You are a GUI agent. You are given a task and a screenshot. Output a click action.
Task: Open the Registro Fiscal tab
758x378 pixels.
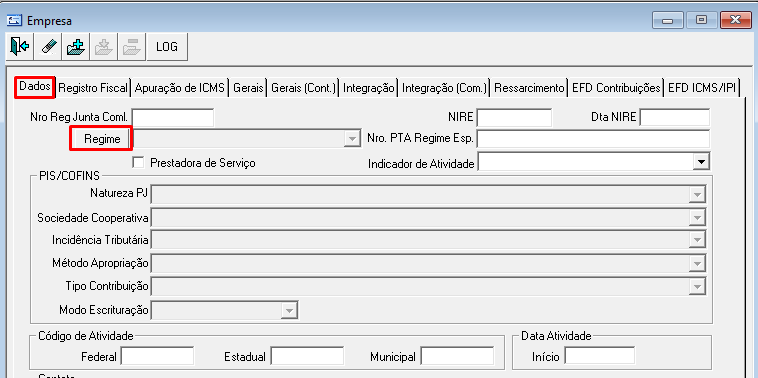[x=93, y=88]
